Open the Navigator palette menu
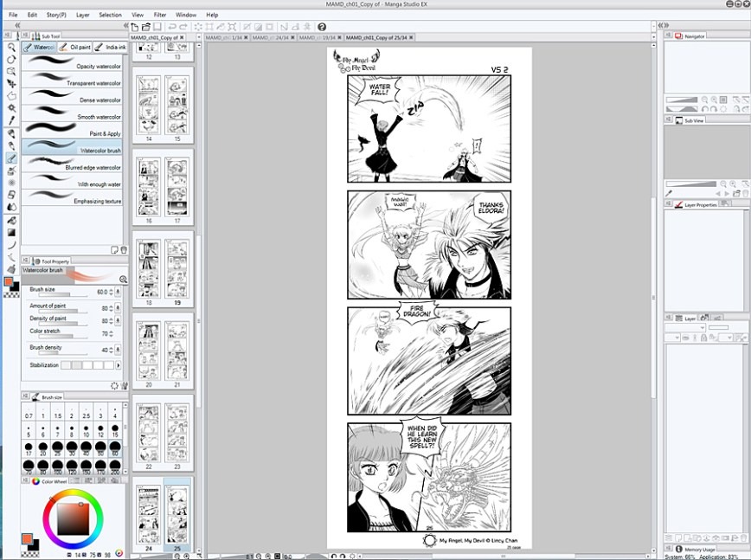 668,35
